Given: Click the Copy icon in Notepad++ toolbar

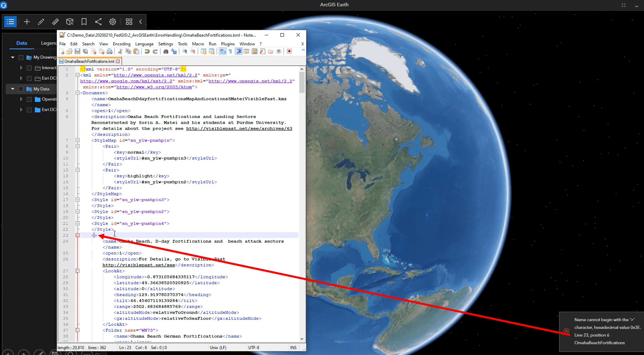Looking at the screenshot, I should point(128,51).
